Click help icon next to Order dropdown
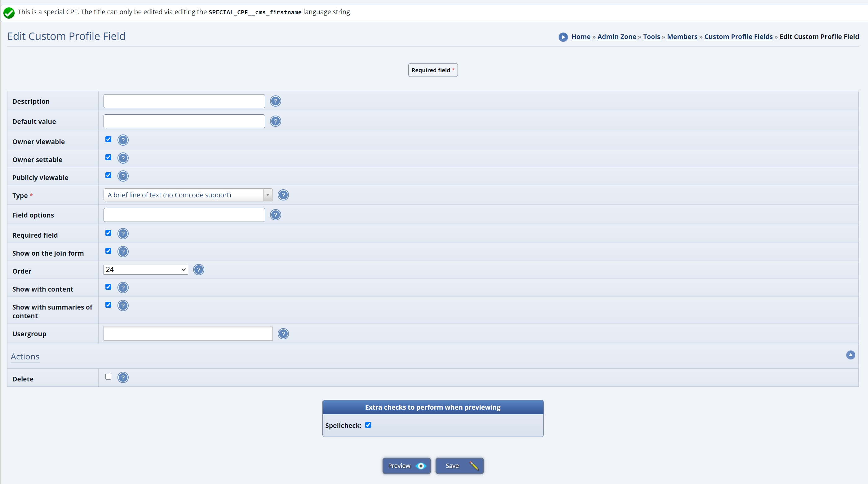868x484 pixels. (198, 270)
